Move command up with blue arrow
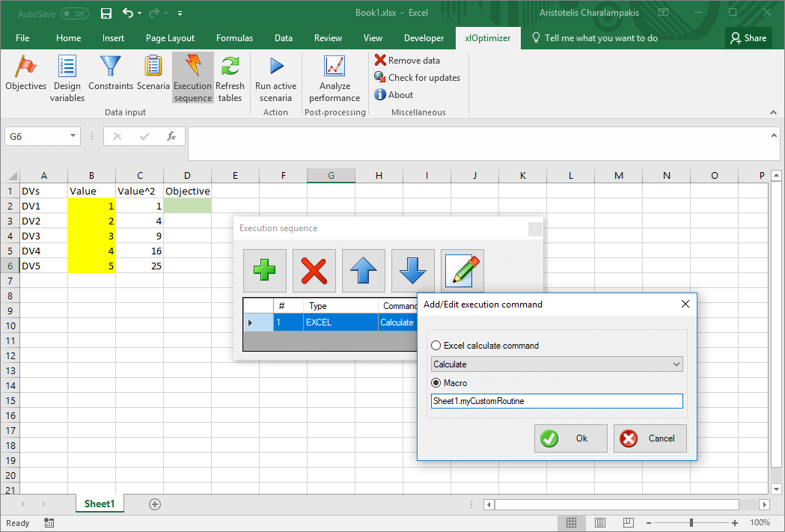 pyautogui.click(x=364, y=271)
